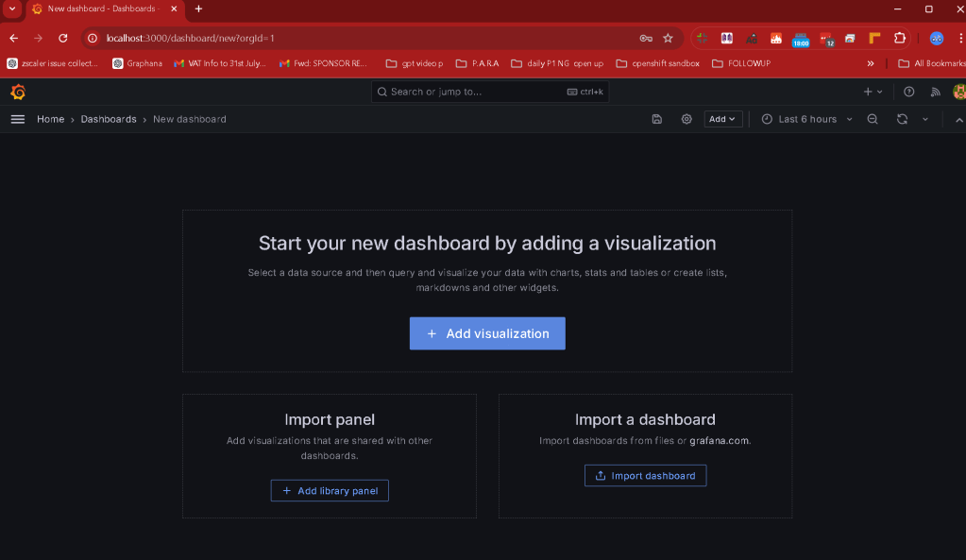This screenshot has height=560, width=966.
Task: Open dashboard settings gear icon
Action: 686,120
